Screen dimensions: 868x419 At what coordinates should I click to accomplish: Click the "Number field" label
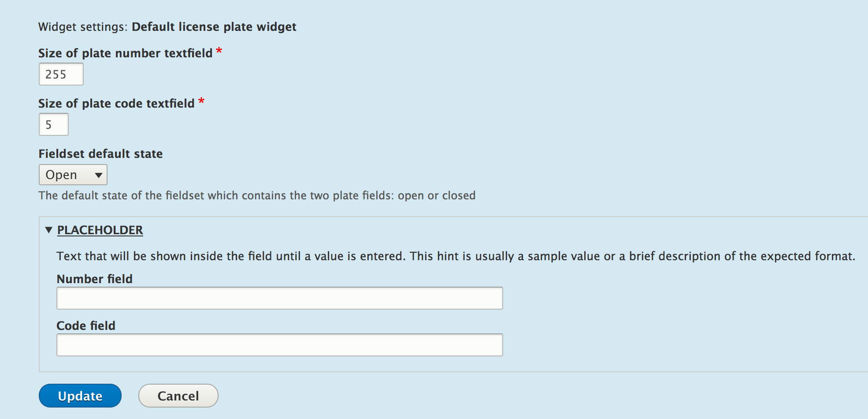click(x=94, y=279)
